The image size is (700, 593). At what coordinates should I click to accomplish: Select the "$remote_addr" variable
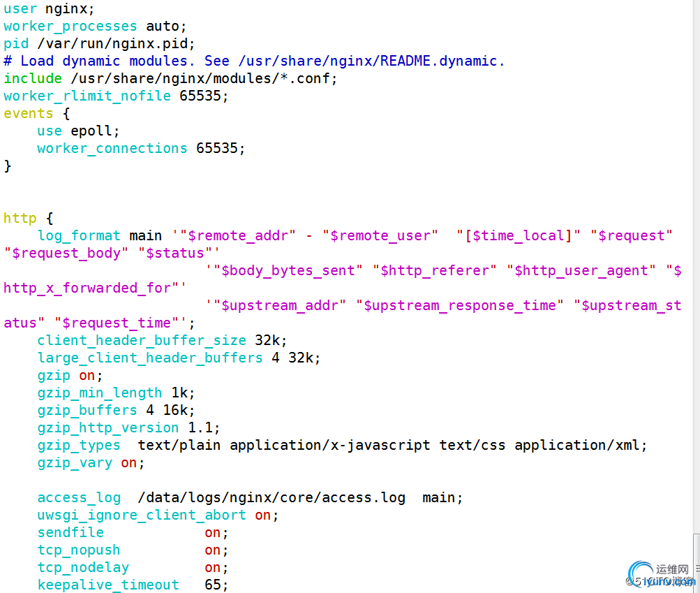coord(238,235)
